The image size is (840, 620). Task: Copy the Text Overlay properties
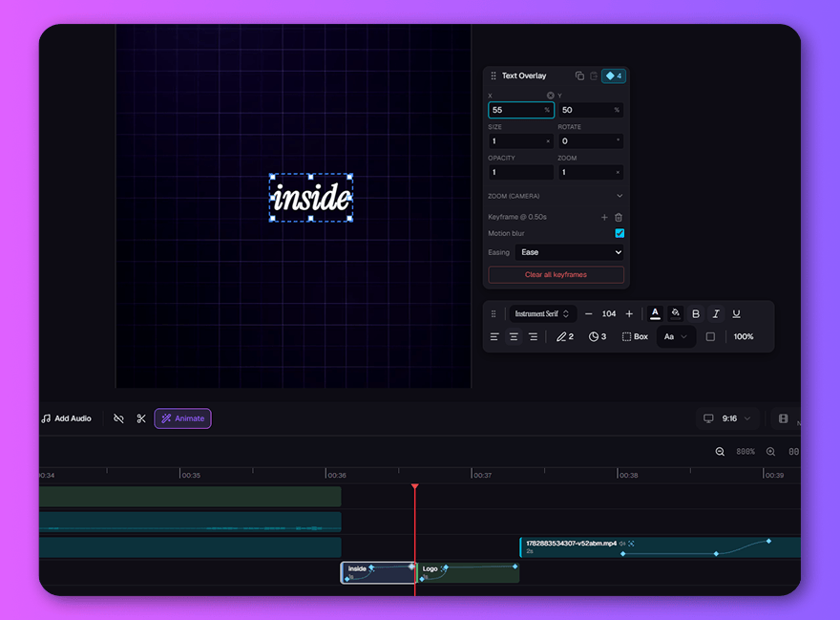(579, 75)
